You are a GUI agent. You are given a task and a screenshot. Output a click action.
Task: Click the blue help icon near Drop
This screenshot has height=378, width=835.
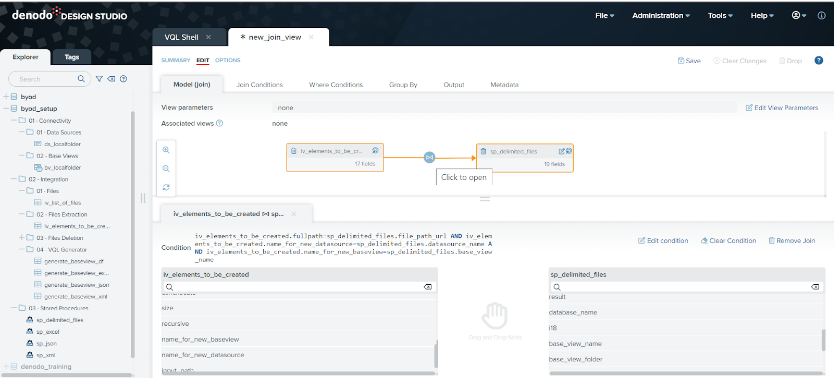819,61
